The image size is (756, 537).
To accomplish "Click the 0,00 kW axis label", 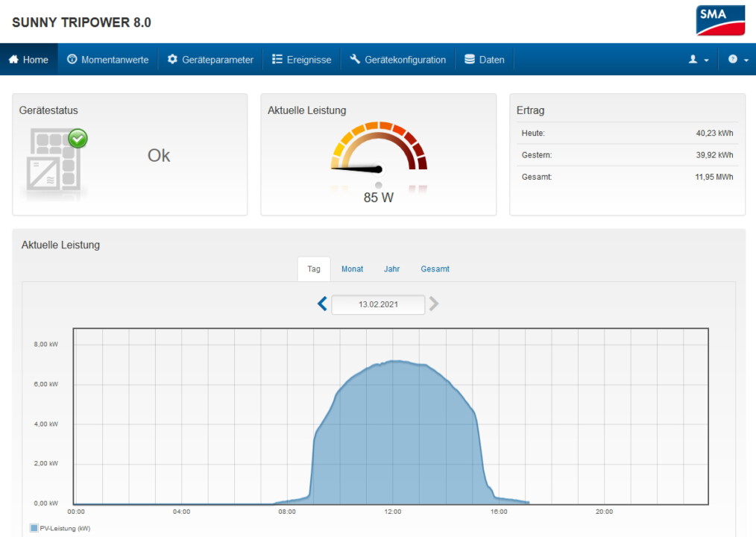I will [x=45, y=503].
